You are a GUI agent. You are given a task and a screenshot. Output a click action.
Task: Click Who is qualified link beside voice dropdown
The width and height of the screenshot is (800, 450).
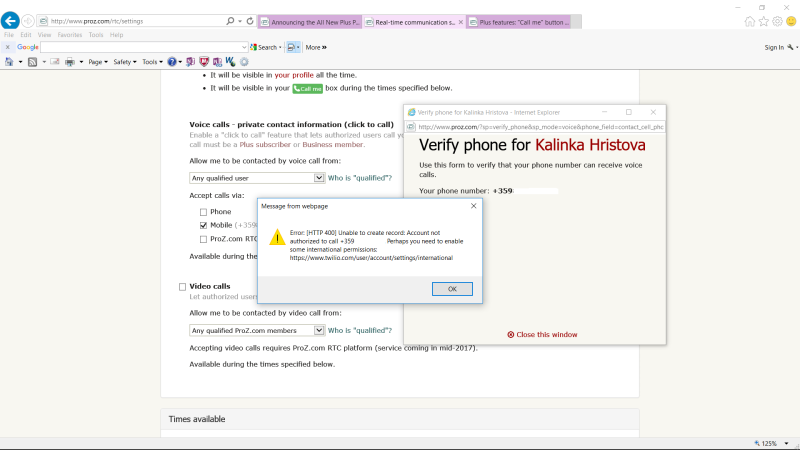click(x=360, y=178)
